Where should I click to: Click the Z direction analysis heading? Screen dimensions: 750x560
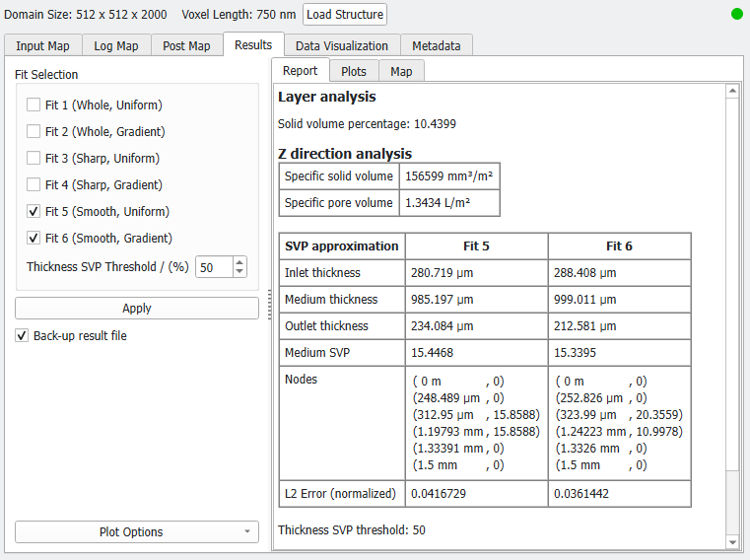(345, 154)
